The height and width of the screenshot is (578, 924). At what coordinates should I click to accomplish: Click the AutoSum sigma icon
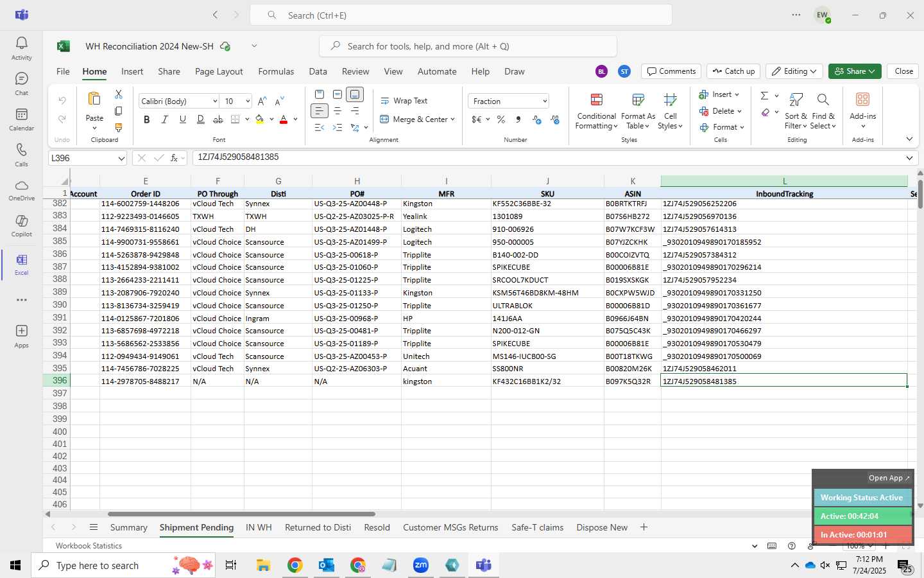[x=764, y=96]
